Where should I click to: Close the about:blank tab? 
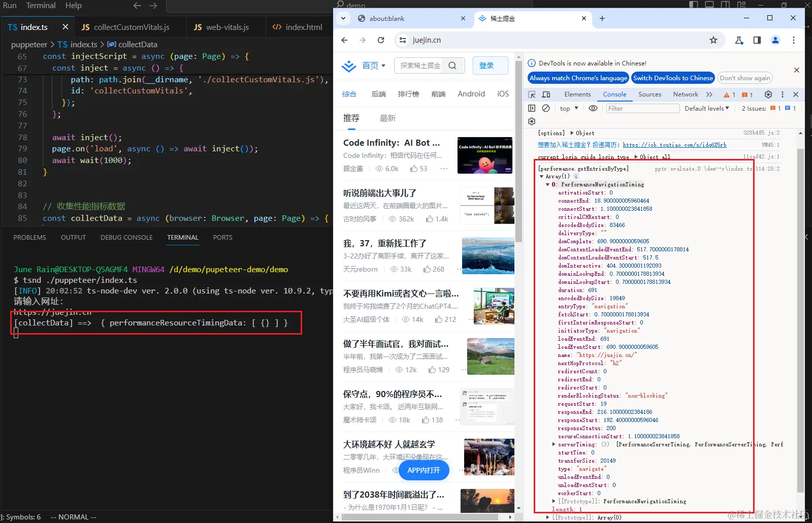463,18
